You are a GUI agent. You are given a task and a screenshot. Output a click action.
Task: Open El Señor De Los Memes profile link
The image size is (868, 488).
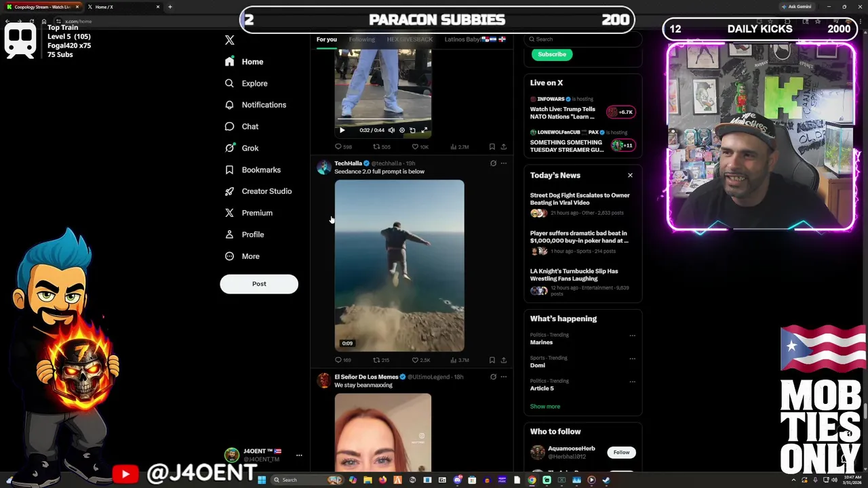click(366, 377)
